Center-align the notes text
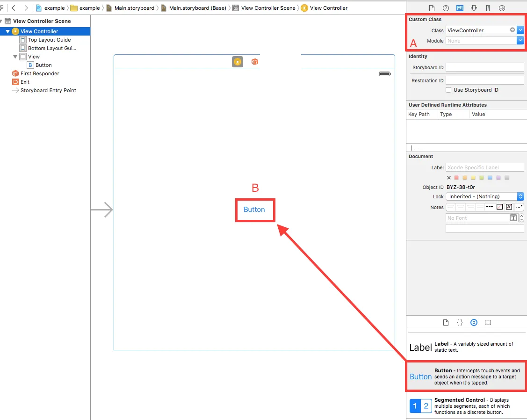The height and width of the screenshot is (420, 527). [x=461, y=207]
